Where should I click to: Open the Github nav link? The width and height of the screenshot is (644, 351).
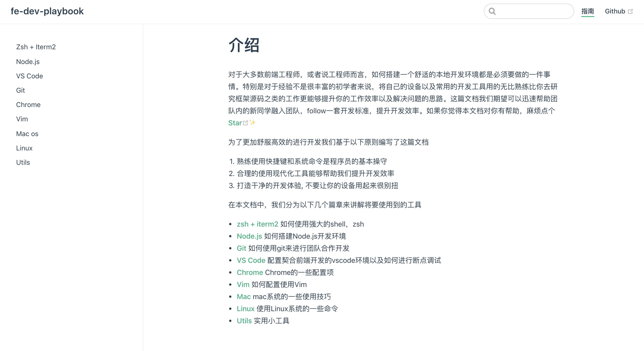click(x=615, y=11)
